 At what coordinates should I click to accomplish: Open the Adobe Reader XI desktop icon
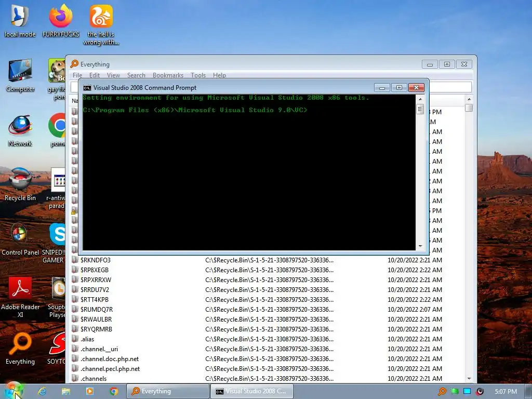20,298
